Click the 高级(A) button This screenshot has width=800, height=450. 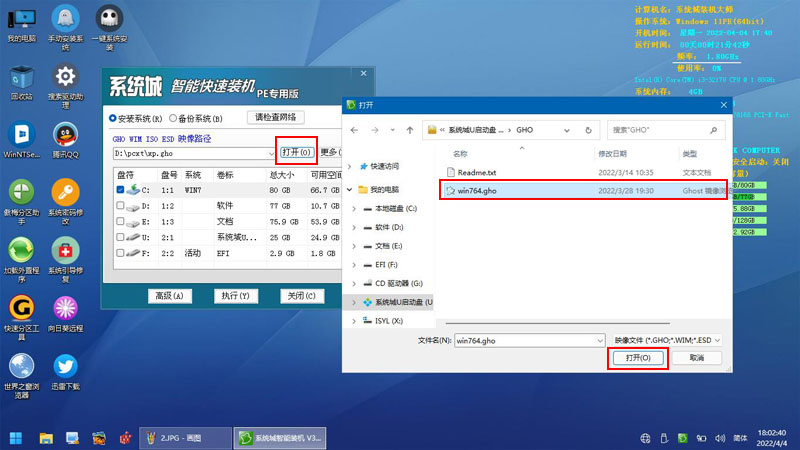[x=170, y=296]
